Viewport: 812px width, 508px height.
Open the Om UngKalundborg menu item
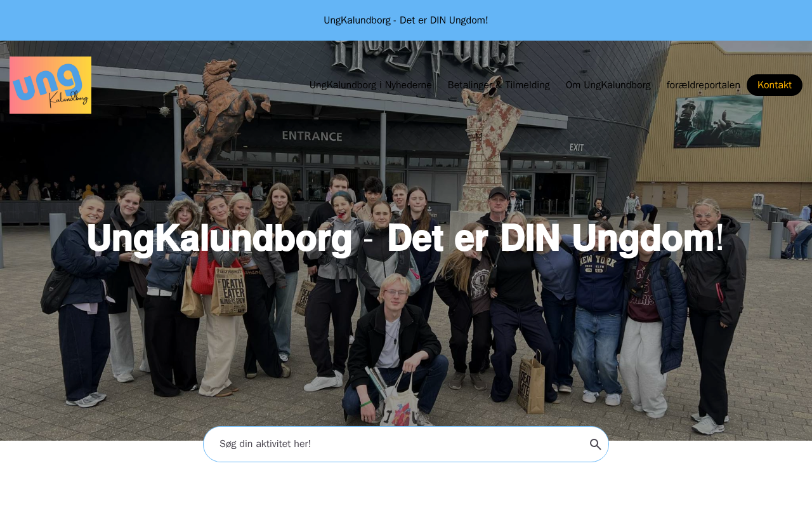608,85
